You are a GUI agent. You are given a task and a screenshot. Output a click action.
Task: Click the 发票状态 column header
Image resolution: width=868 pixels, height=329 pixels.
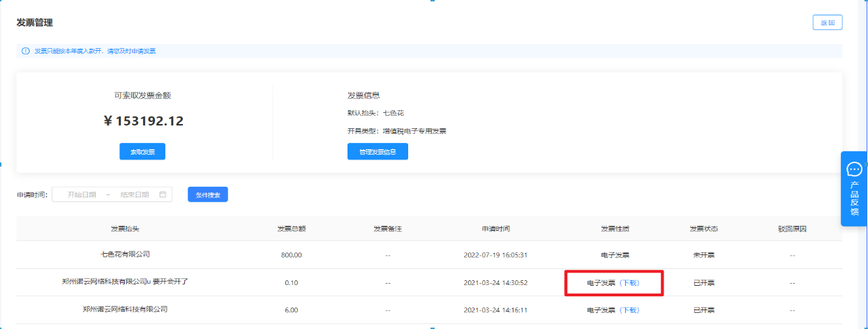703,229
